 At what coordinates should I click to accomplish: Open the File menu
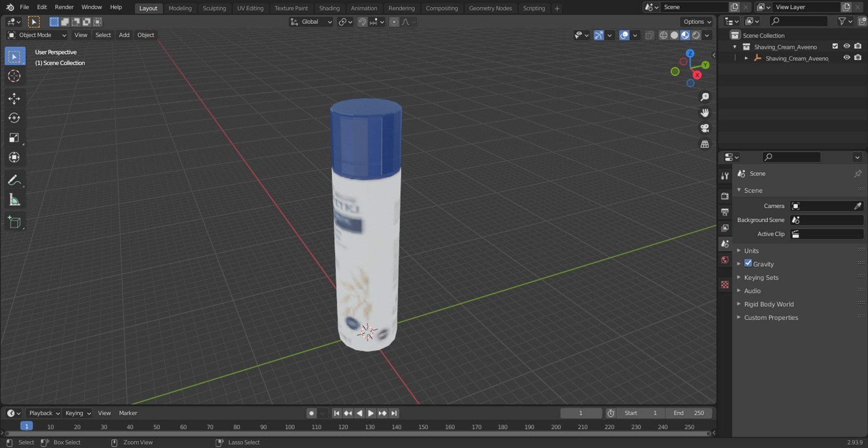24,7
